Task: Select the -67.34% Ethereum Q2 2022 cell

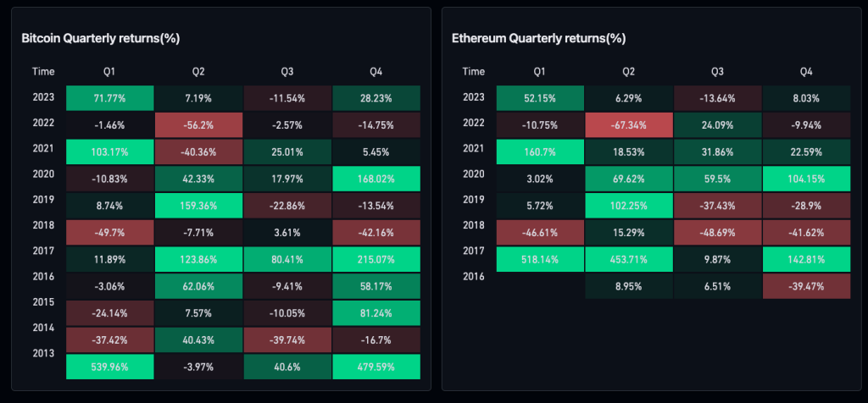Action: (x=629, y=124)
